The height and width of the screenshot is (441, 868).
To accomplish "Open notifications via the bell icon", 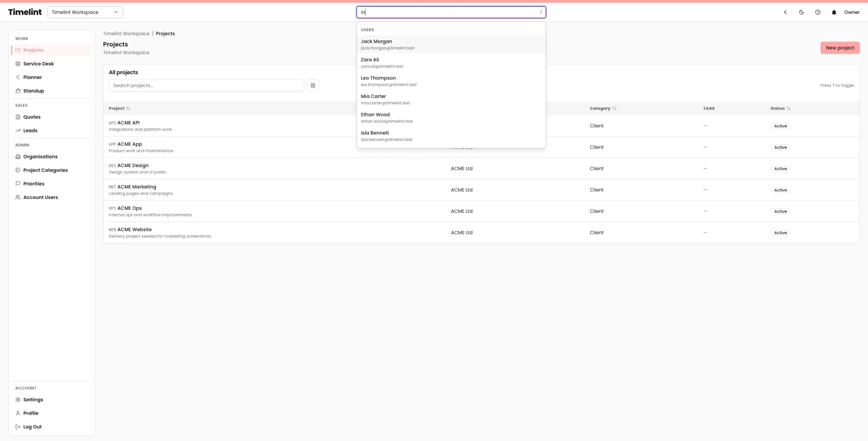I will 834,12.
